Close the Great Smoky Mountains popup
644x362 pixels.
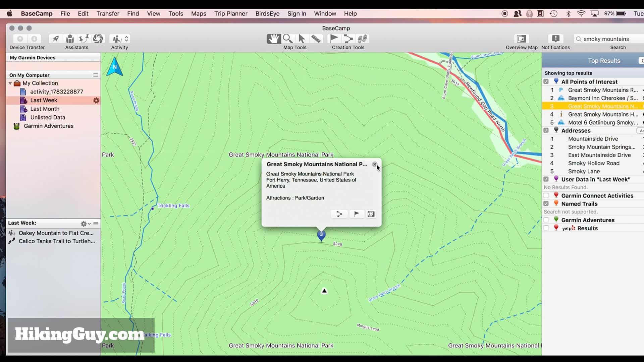(x=374, y=164)
